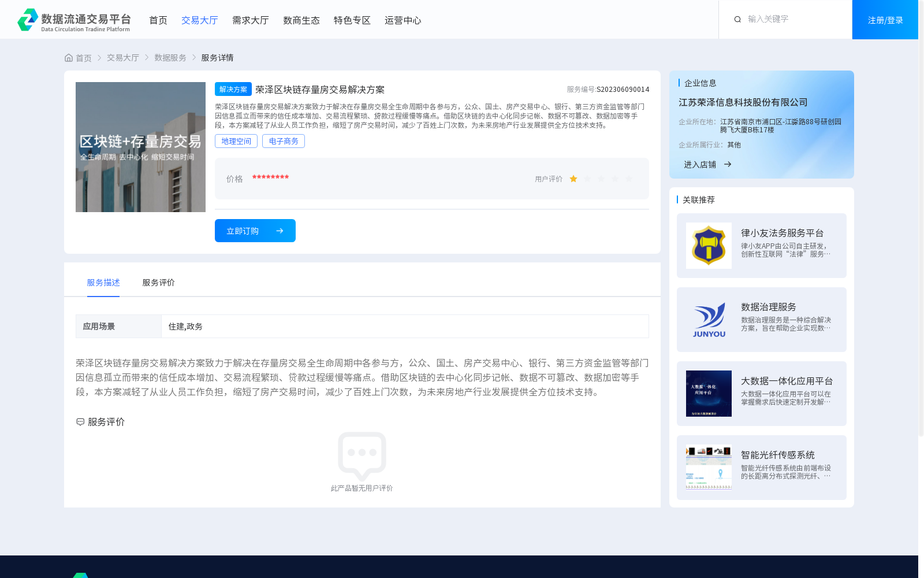Click the fifth rating star
Image resolution: width=924 pixels, height=578 pixels.
coord(629,179)
